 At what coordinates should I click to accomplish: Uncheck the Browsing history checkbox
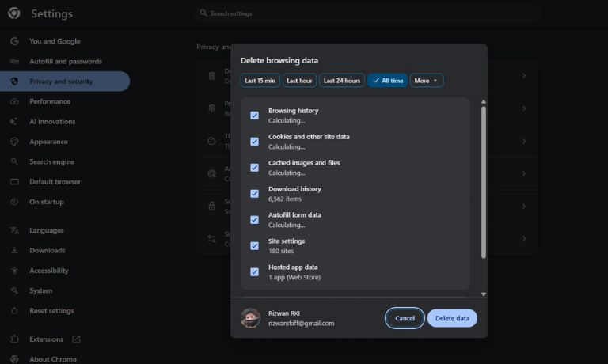254,115
